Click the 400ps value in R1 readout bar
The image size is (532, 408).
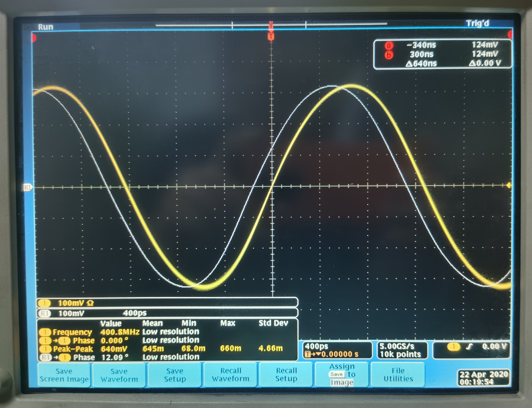coord(135,313)
